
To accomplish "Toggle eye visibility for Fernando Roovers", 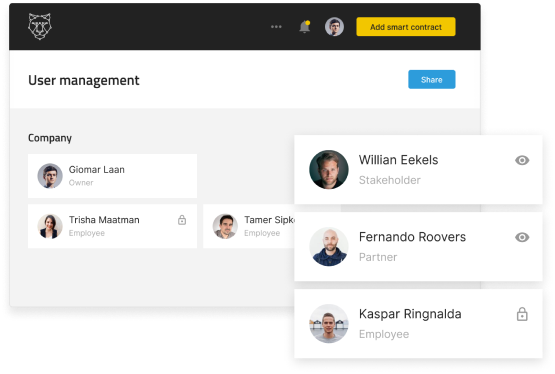I will click(522, 237).
